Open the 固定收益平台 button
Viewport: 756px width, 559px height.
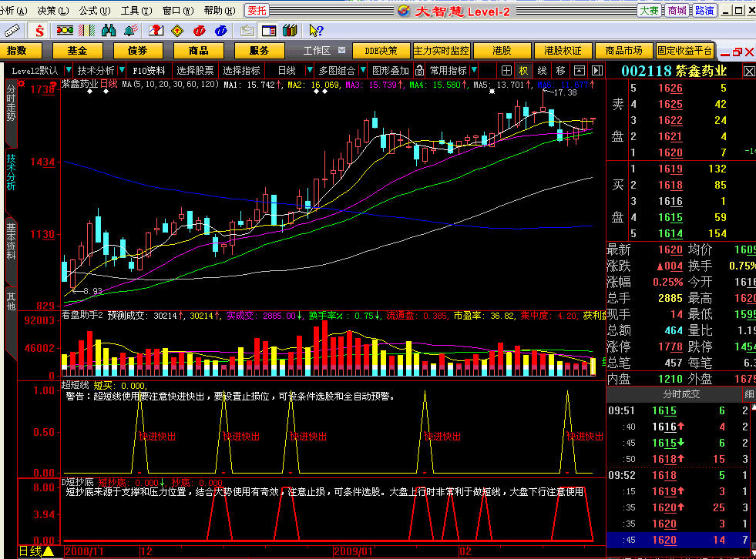[684, 51]
